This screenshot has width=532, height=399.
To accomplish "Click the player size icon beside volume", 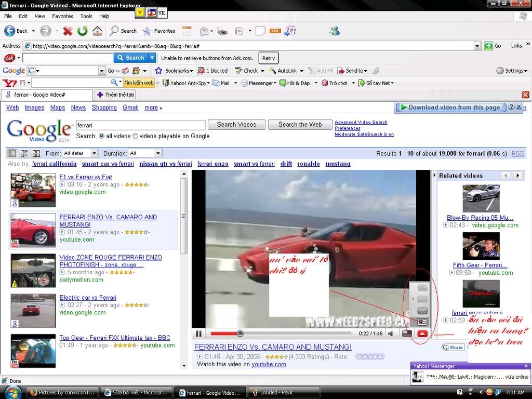I will [x=407, y=334].
